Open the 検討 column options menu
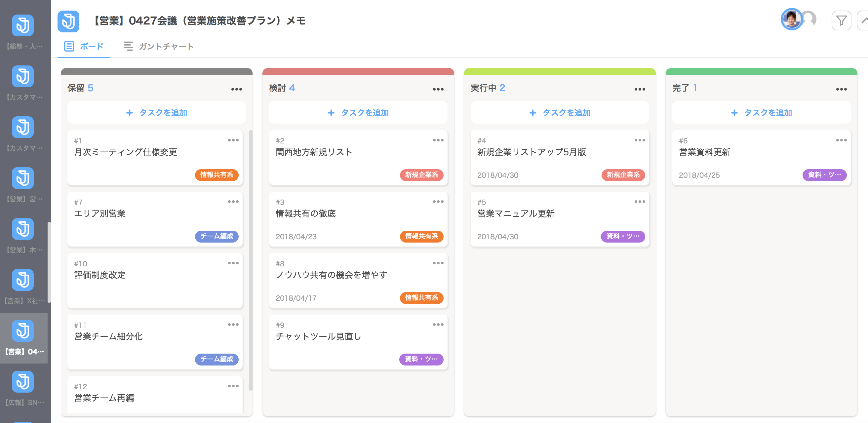 438,89
